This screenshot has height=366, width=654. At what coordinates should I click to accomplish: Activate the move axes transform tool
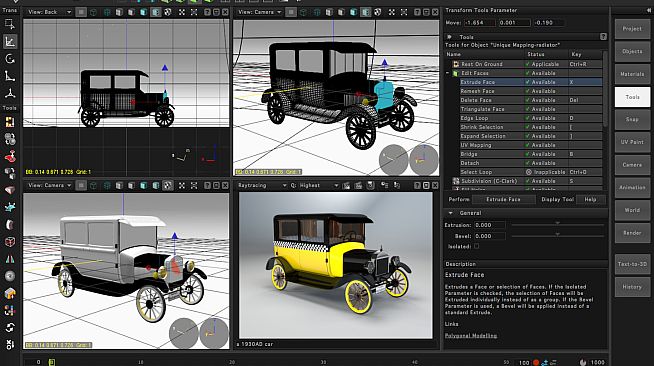click(x=10, y=41)
